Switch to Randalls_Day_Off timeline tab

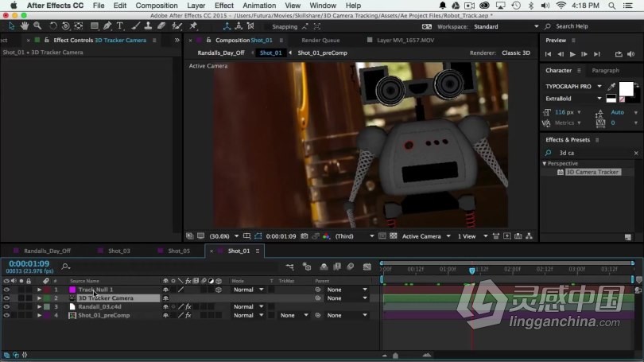[x=47, y=251]
